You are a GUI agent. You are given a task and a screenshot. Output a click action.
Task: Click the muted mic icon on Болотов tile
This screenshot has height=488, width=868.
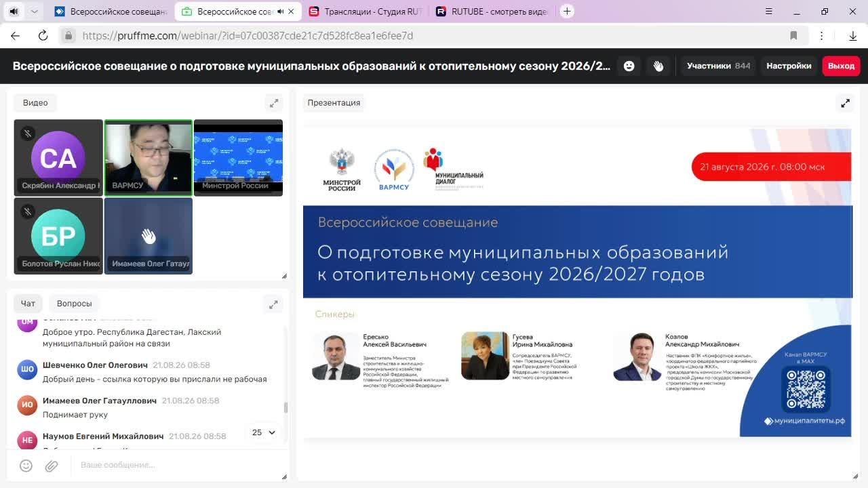click(27, 211)
